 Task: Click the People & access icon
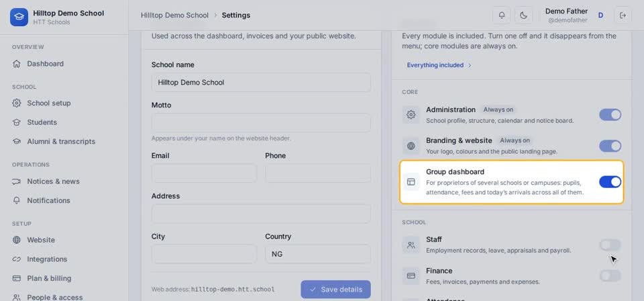pyautogui.click(x=16, y=297)
